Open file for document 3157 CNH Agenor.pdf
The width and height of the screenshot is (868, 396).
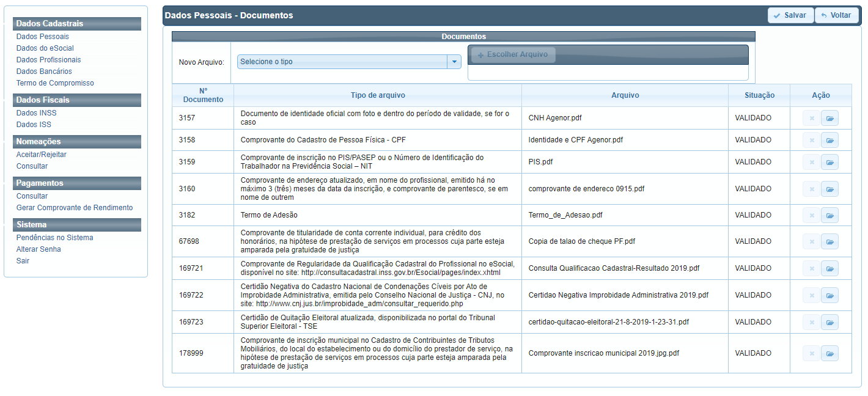pos(829,118)
